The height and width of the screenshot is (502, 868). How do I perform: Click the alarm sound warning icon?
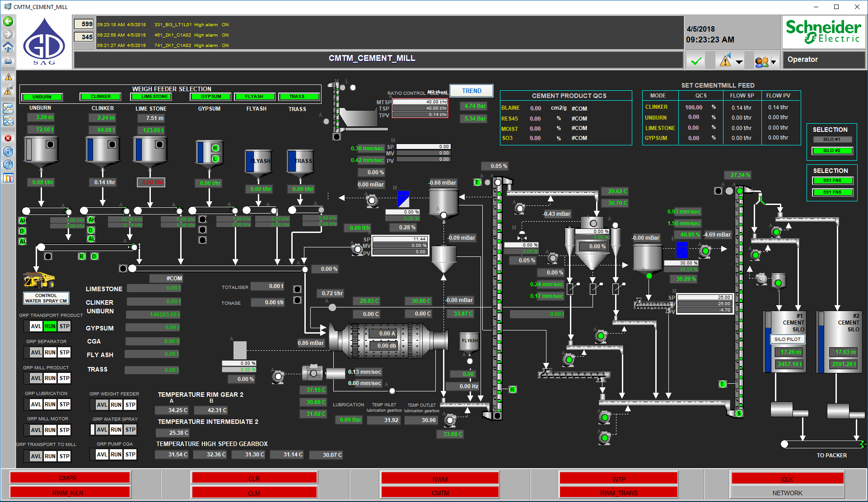click(725, 60)
